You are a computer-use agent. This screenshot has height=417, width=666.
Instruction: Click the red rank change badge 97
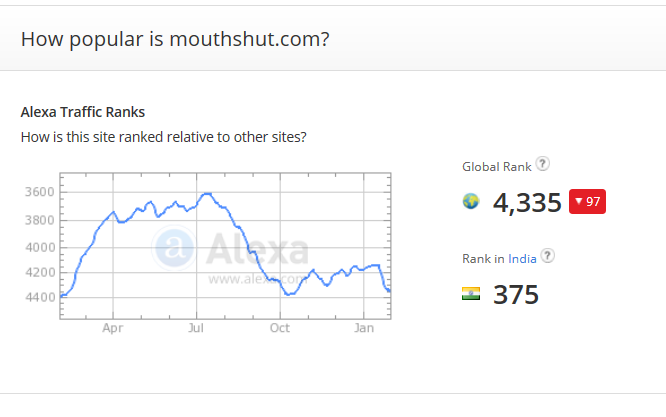(x=587, y=202)
